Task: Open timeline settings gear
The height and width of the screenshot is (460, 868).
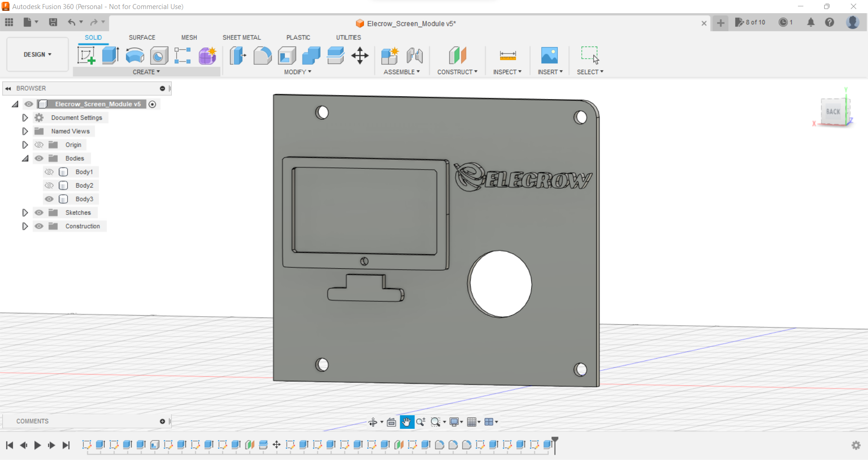Action: click(x=856, y=445)
